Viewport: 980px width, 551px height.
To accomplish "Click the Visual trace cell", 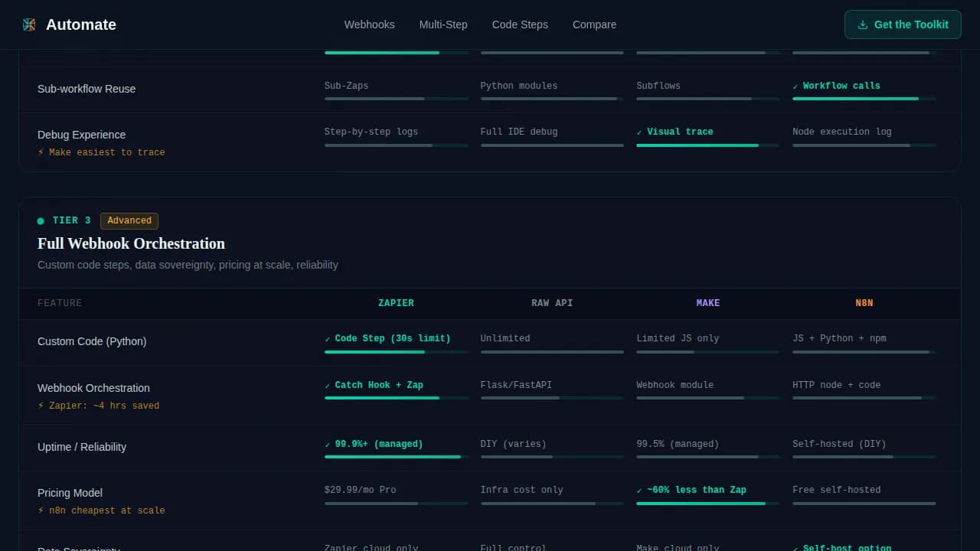I will pyautogui.click(x=675, y=132).
